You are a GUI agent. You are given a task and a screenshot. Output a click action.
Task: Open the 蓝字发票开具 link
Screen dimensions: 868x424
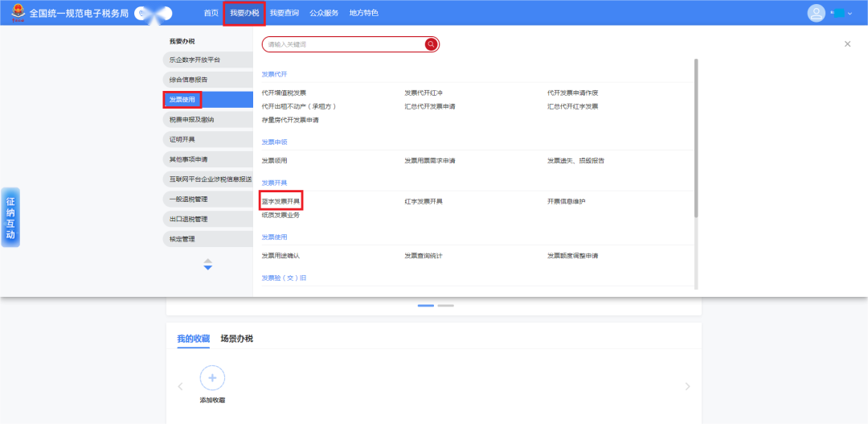tap(280, 202)
